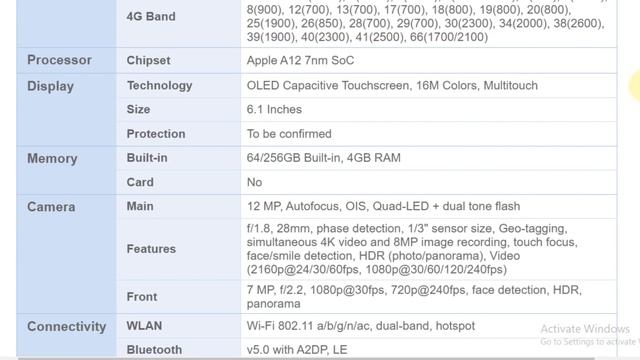Click the Chipset row label

[148, 60]
